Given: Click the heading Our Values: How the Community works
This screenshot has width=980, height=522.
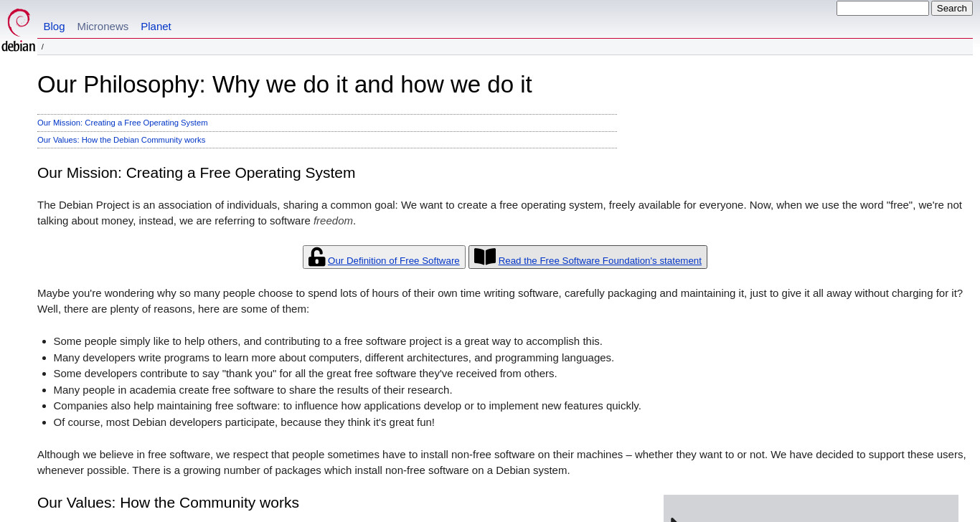Looking at the screenshot, I should click(x=168, y=503).
